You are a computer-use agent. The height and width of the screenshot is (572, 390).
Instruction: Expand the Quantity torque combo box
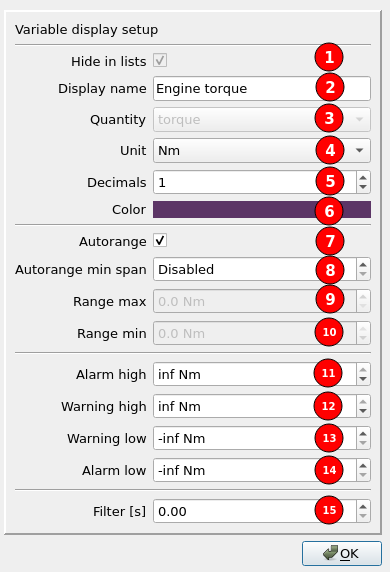click(x=262, y=120)
